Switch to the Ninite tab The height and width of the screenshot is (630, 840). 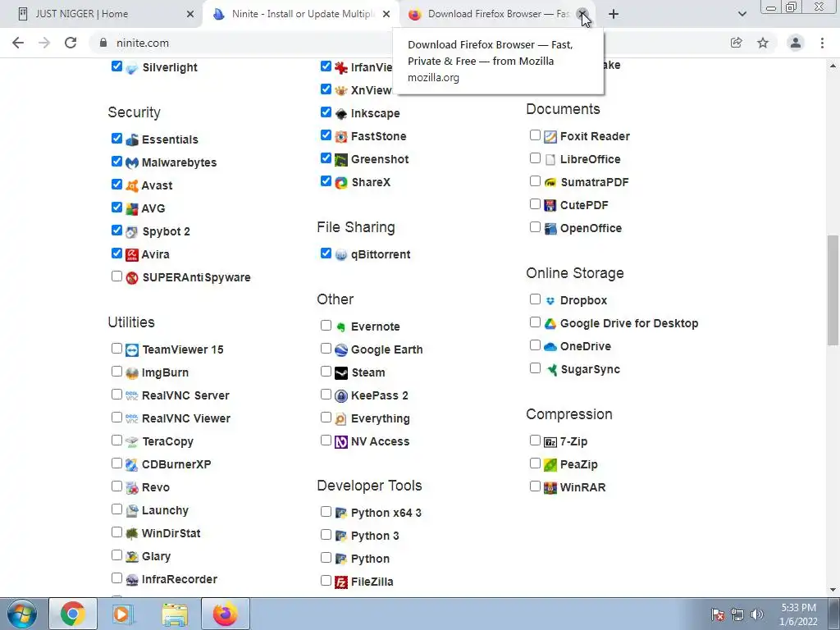coord(301,14)
